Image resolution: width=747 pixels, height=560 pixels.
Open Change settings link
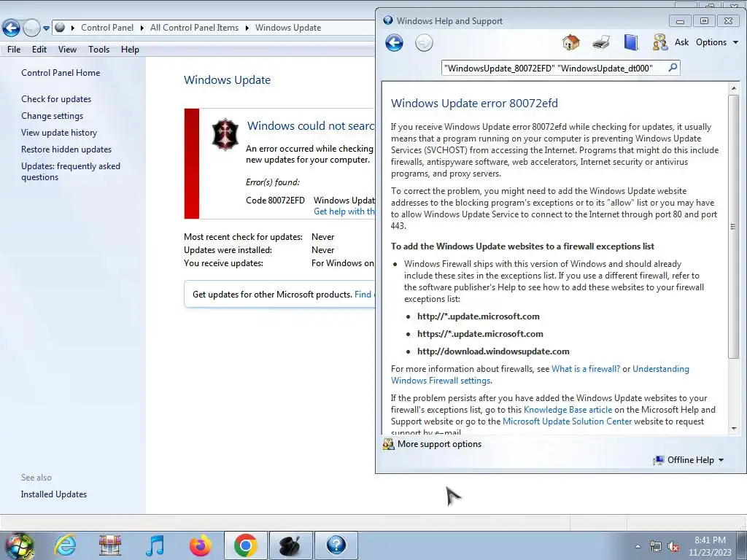52,116
